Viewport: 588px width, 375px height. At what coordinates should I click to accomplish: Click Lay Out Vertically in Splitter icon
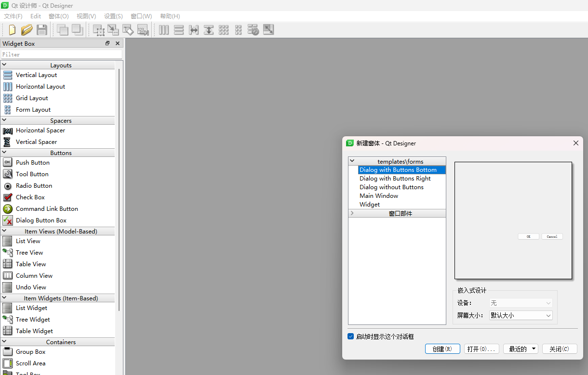(x=209, y=30)
